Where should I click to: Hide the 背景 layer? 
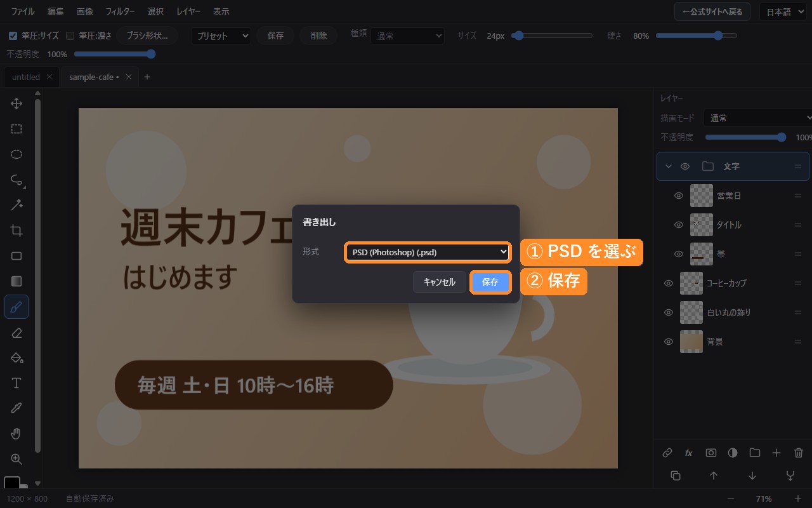(669, 342)
